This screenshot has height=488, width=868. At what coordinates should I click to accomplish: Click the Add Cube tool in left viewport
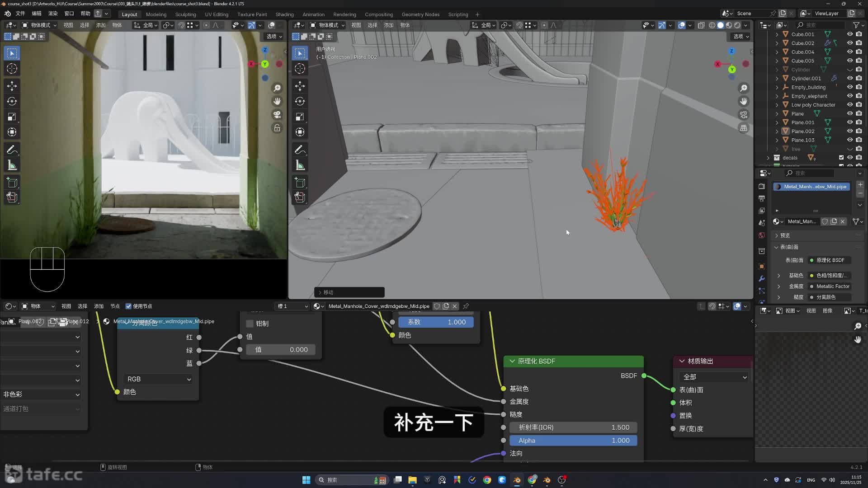(x=12, y=183)
